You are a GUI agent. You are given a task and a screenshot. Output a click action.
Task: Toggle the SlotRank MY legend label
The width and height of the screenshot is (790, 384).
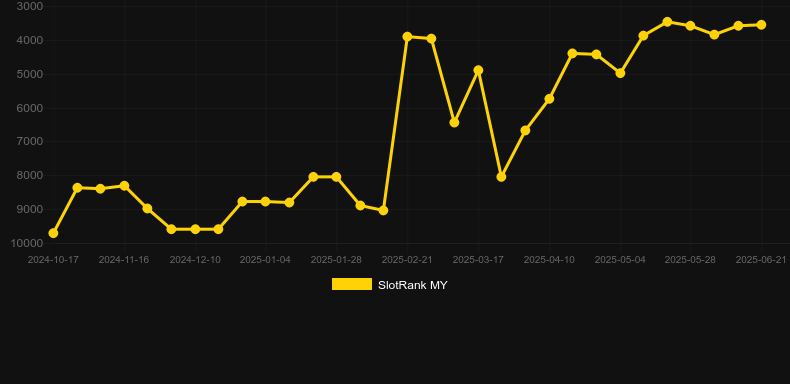pos(413,285)
